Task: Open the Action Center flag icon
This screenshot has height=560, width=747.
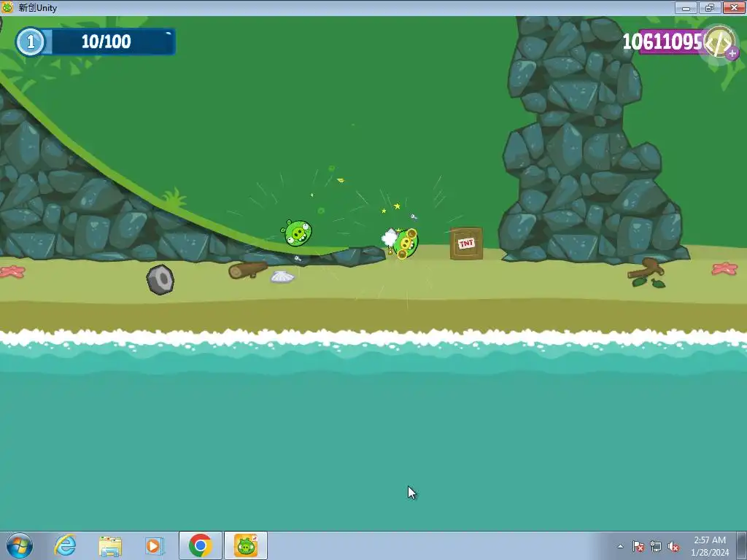Action: pos(638,546)
